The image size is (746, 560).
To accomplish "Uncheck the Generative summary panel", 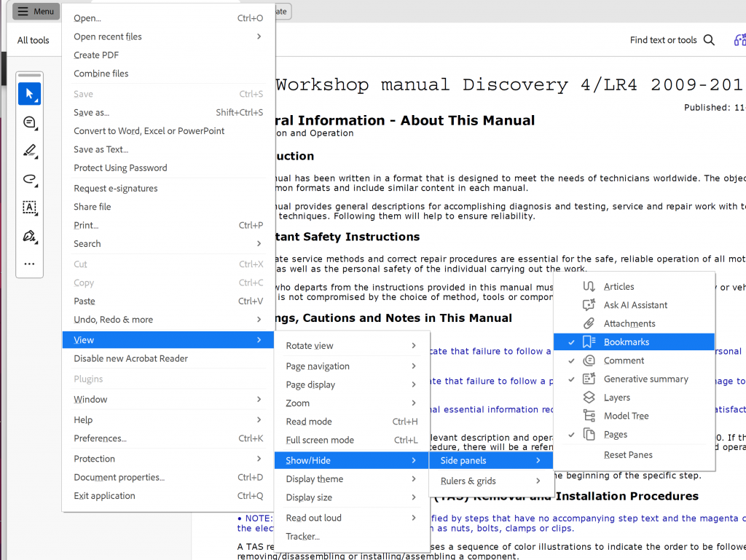I will coord(634,379).
